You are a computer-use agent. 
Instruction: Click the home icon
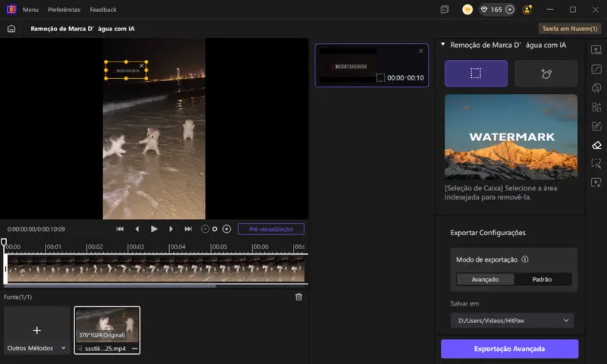tap(11, 29)
